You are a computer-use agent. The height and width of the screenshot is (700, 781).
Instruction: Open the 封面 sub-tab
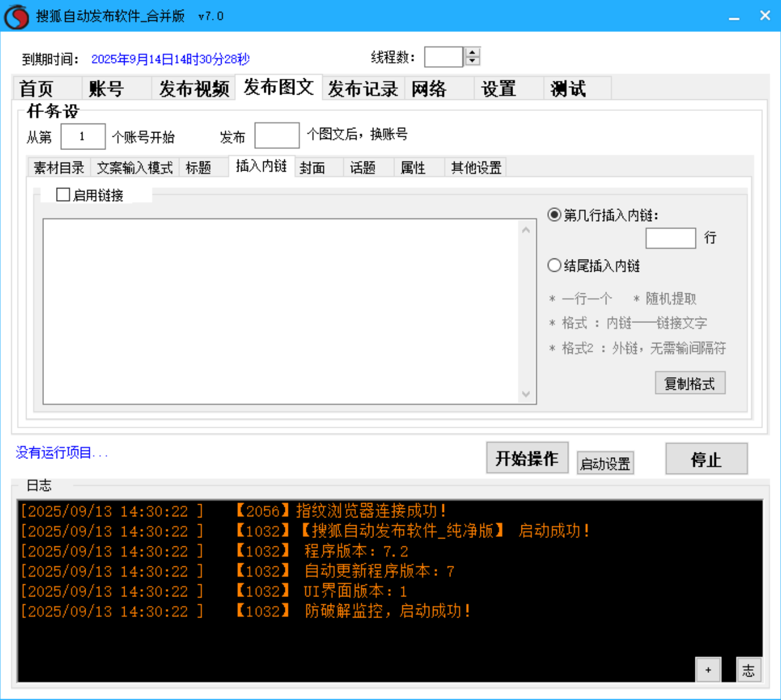tap(313, 168)
